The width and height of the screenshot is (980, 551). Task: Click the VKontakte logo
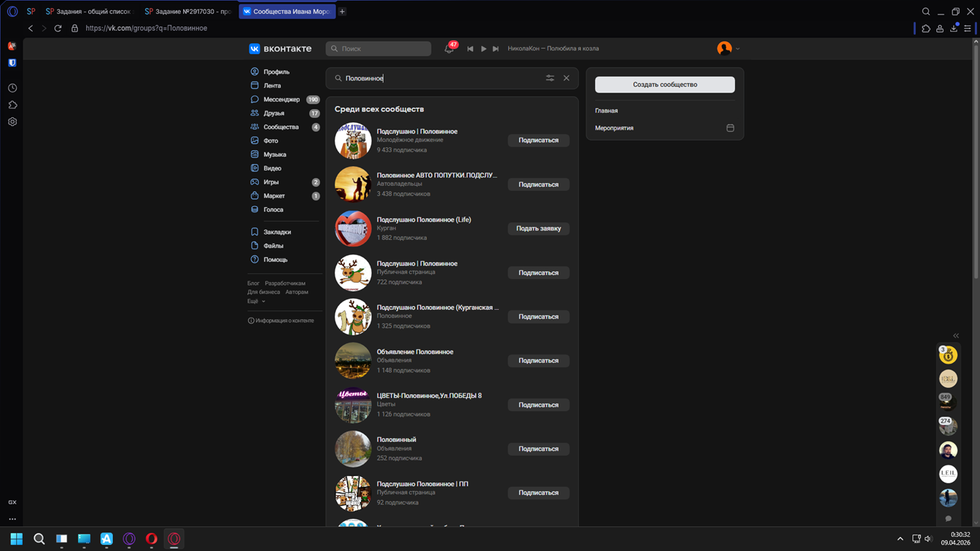click(280, 49)
